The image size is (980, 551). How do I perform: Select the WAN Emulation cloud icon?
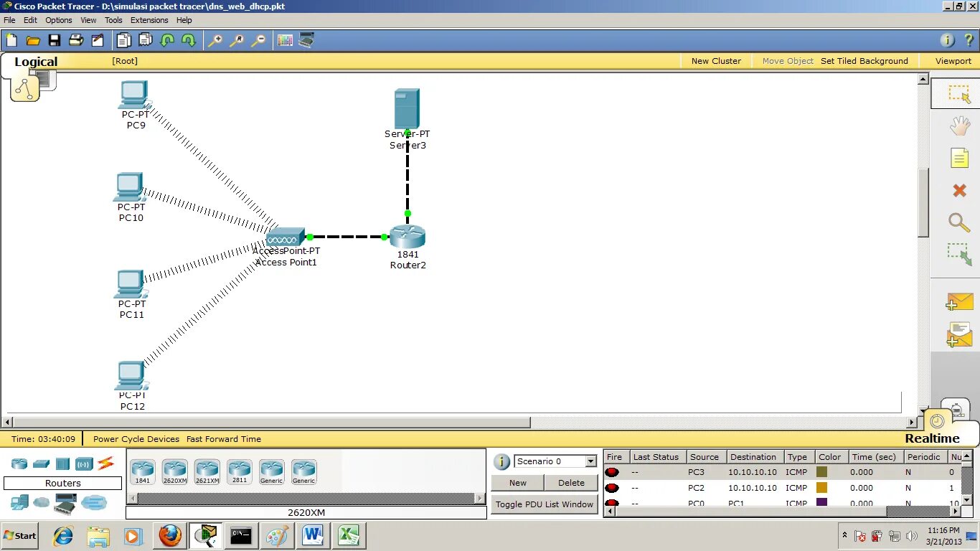[42, 503]
